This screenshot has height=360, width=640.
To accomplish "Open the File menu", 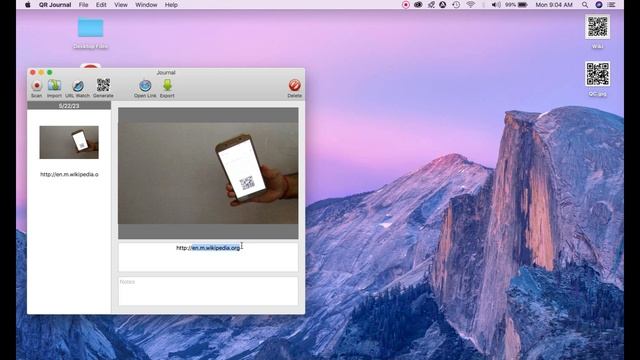I will 83,5.
